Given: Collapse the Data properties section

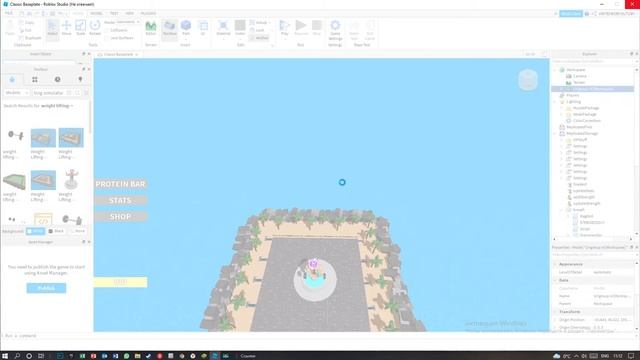Looking at the screenshot, I should [556, 280].
